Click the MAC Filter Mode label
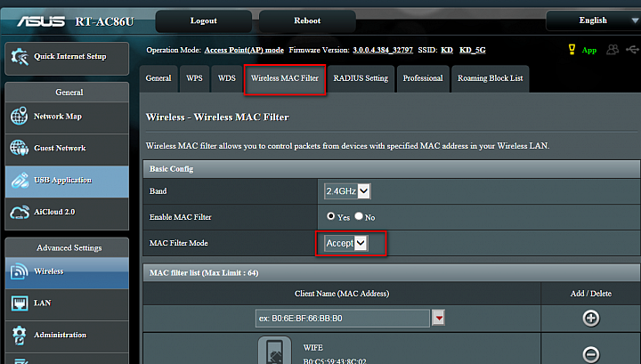Image resolution: width=641 pixels, height=364 pixels. (x=179, y=243)
